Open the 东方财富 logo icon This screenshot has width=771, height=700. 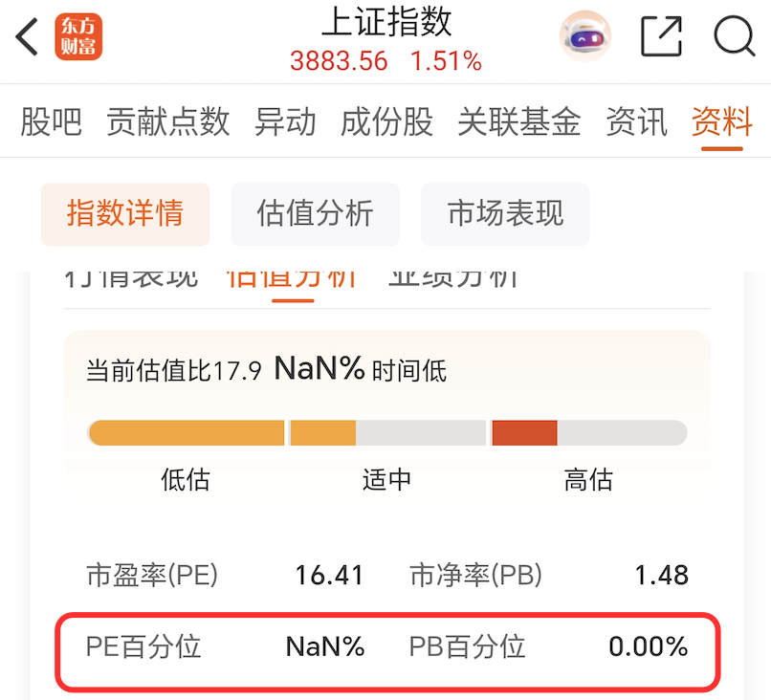click(78, 37)
